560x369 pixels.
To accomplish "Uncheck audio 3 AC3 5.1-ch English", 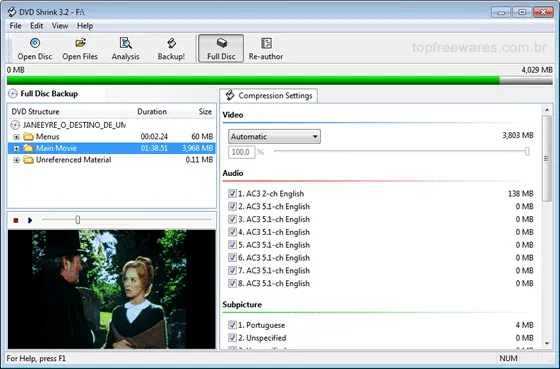I will coord(232,219).
